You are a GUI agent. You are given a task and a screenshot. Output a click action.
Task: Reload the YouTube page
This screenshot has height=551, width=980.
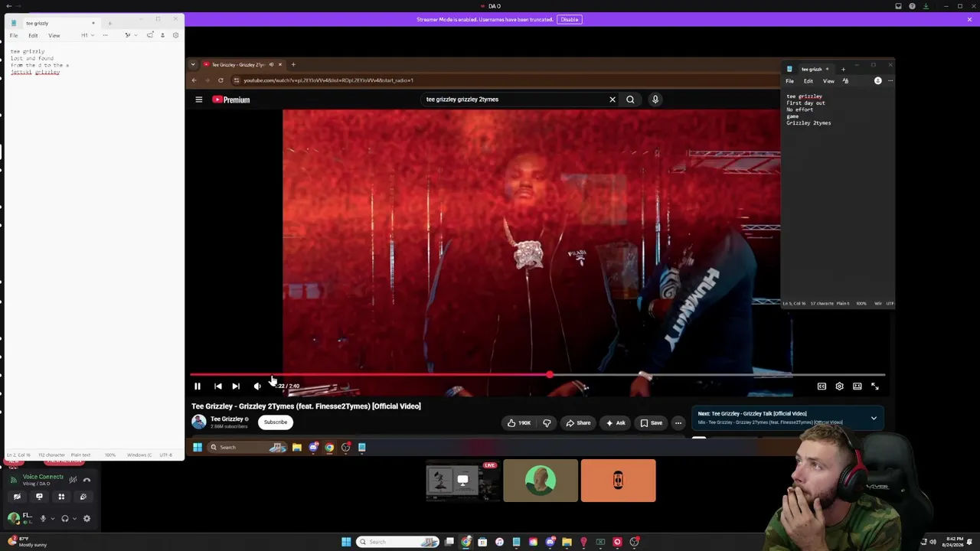click(x=220, y=80)
